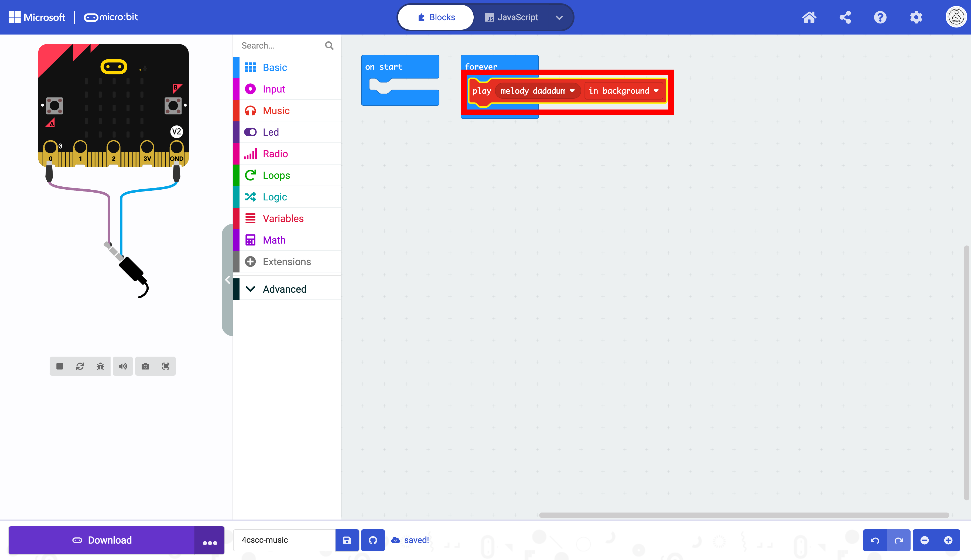The image size is (971, 560).
Task: Switch to Blocks editor
Action: click(x=436, y=17)
